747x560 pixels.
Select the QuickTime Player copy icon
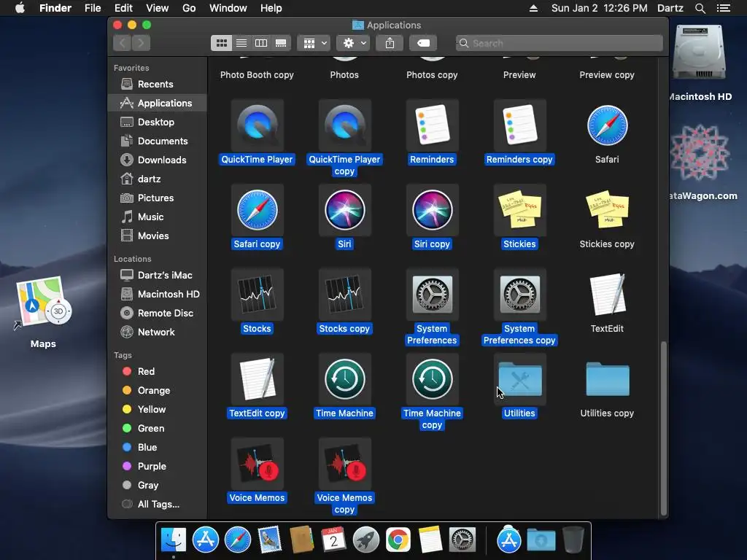coord(344,125)
